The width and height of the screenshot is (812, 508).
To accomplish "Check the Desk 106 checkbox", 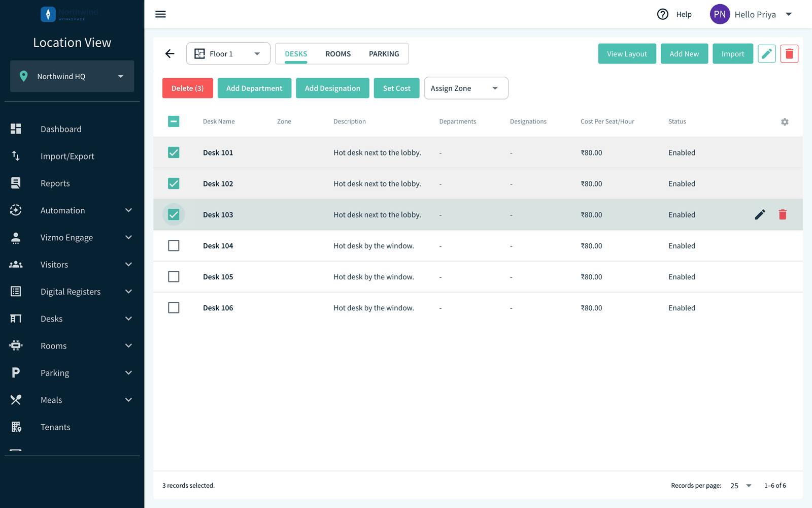I will pos(174,308).
